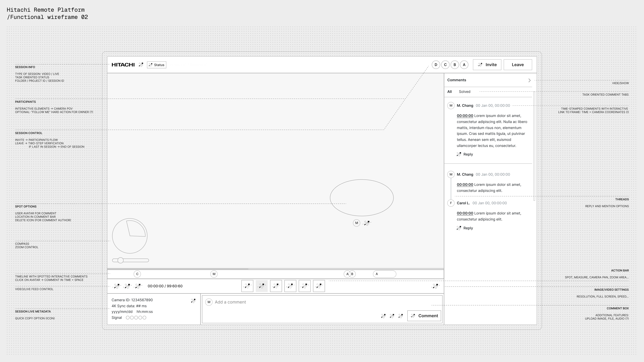Click the last action bar tool icon
The image size is (644, 362).
pyautogui.click(x=319, y=286)
